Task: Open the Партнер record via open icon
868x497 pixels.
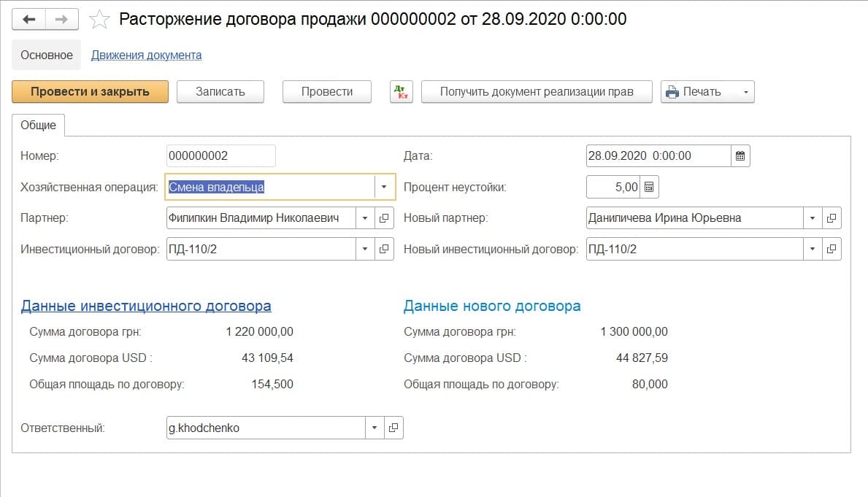Action: [x=385, y=217]
